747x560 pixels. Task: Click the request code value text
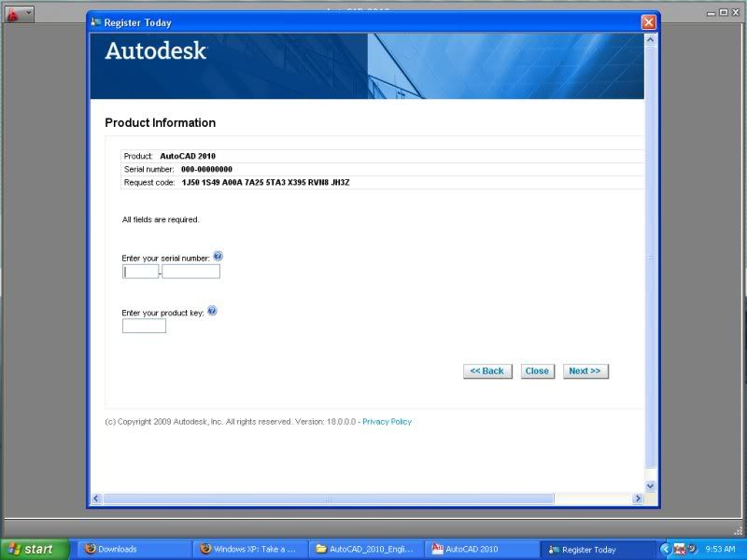coord(265,182)
